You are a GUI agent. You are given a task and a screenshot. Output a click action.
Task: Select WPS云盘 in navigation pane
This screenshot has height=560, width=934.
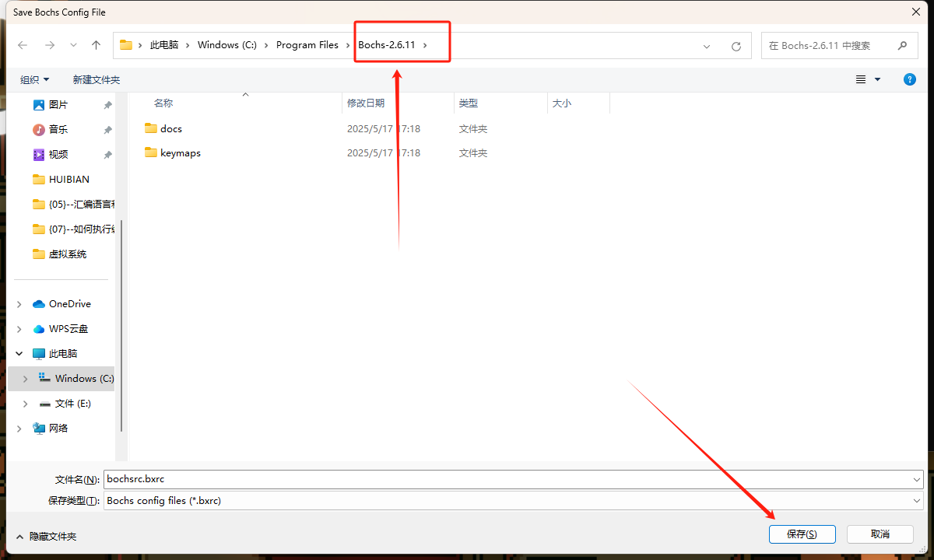point(68,328)
